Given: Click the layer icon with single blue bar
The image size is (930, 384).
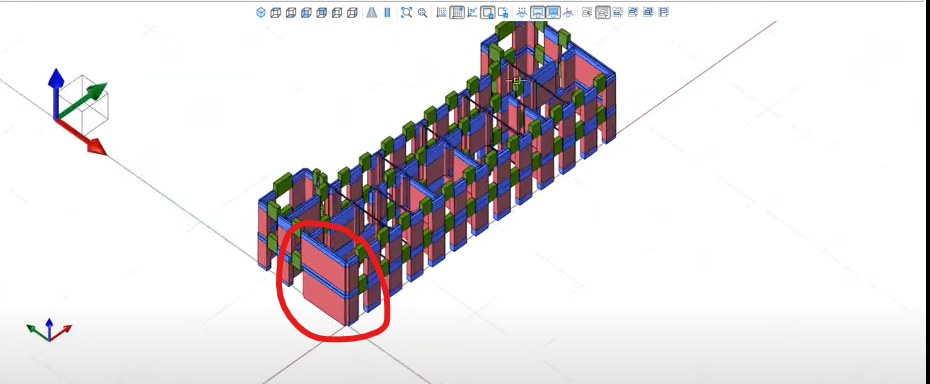Looking at the screenshot, I should [617, 12].
